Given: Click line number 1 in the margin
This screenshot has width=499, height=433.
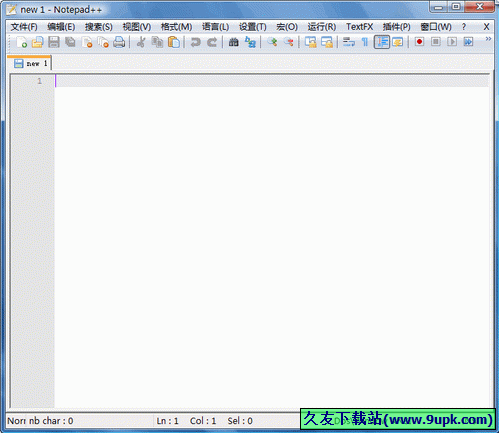Looking at the screenshot, I should coord(39,81).
